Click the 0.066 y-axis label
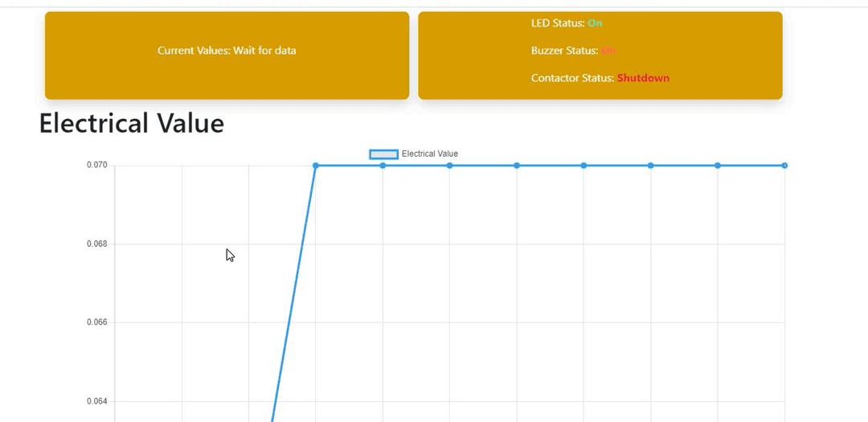This screenshot has height=422, width=868. pyautogui.click(x=97, y=322)
